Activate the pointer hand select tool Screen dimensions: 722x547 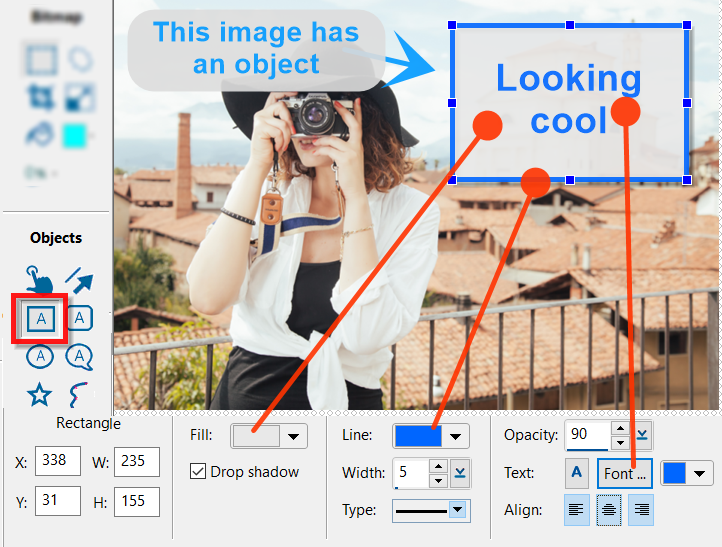click(39, 277)
